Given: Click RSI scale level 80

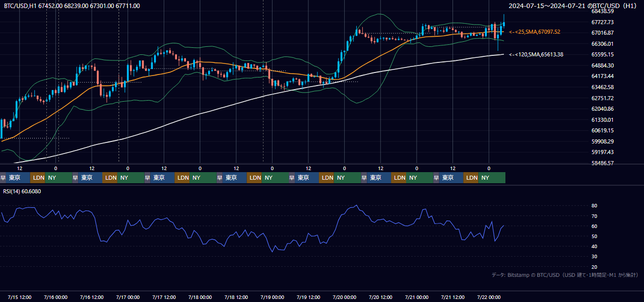Looking at the screenshot, I should point(595,206).
